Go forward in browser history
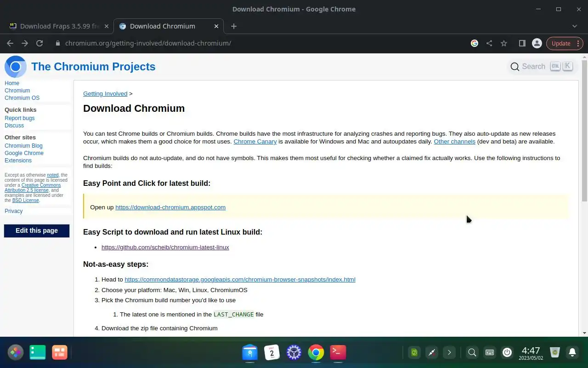The width and height of the screenshot is (588, 368). click(25, 43)
